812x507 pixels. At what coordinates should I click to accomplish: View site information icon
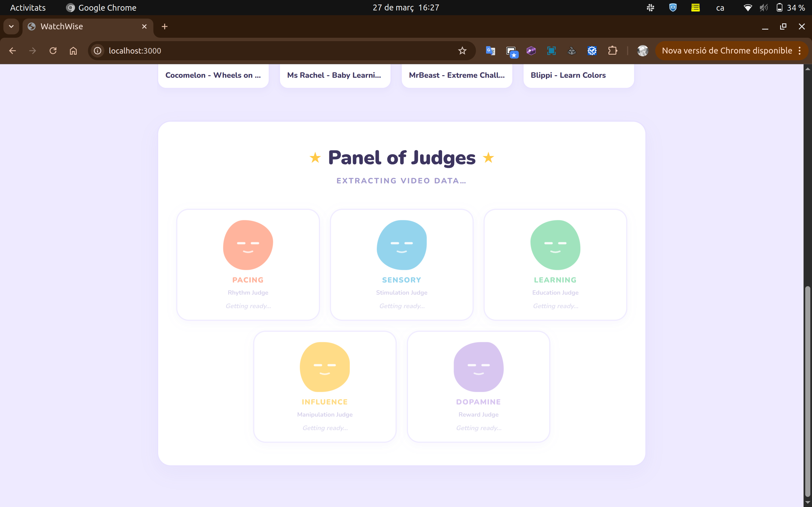tap(97, 51)
